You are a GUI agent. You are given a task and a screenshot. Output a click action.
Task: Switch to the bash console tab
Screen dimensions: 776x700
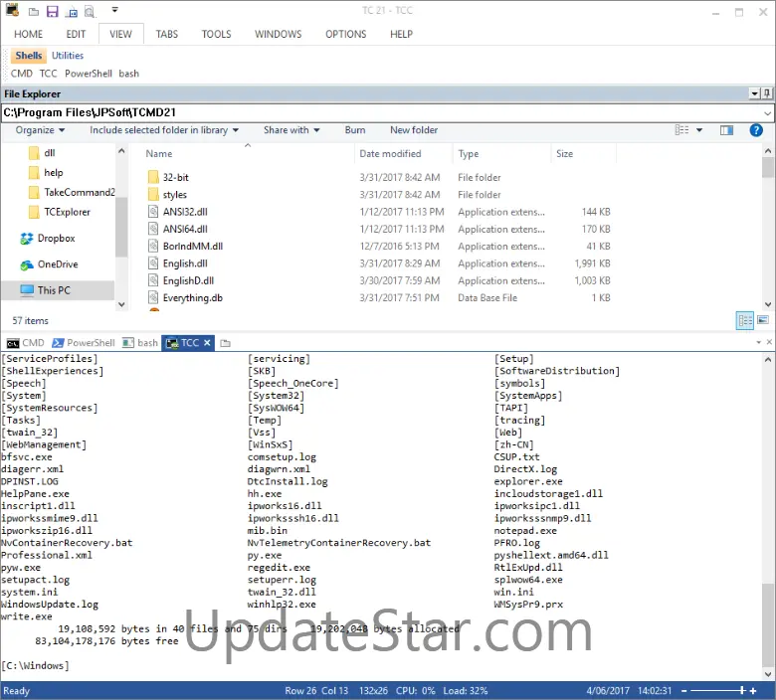pos(140,343)
